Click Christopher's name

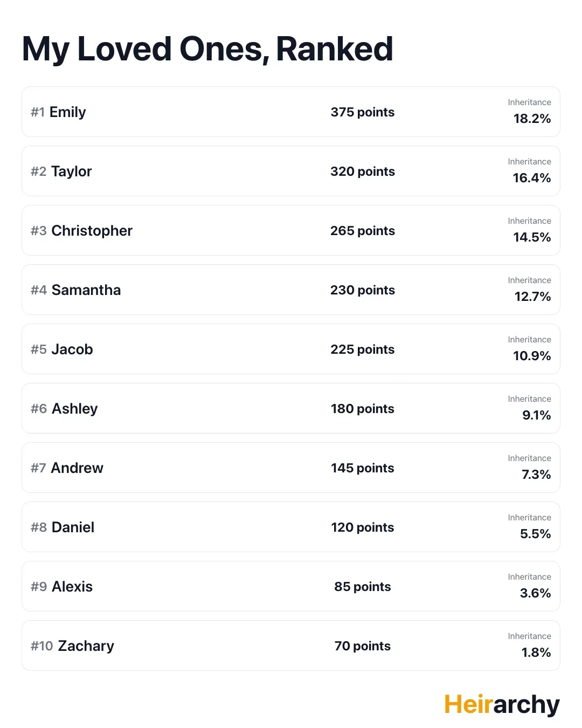[92, 231]
